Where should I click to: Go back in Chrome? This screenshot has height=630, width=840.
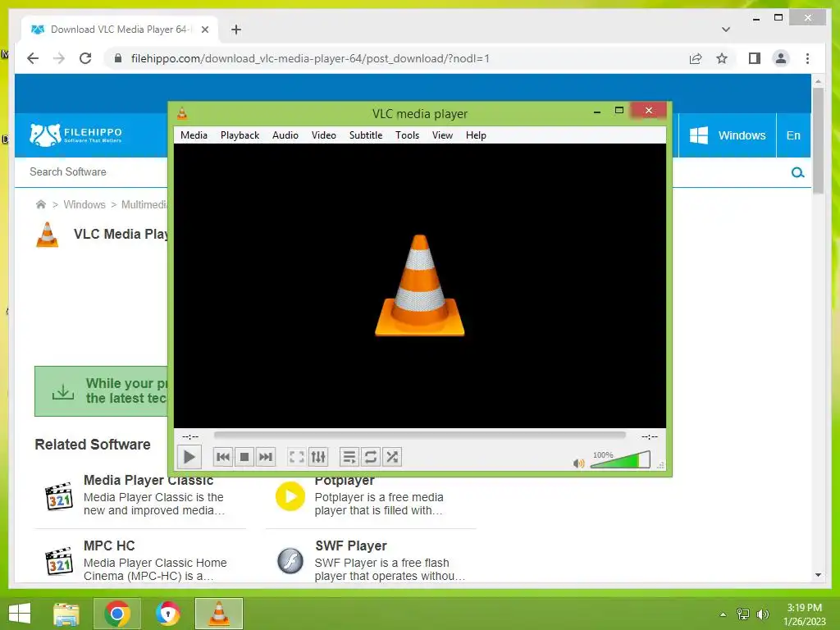tap(33, 58)
